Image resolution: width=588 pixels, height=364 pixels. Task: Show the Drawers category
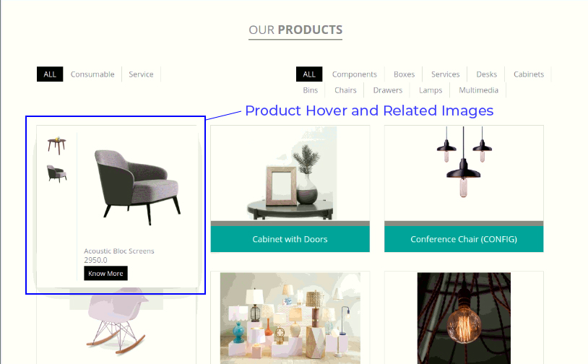point(388,90)
